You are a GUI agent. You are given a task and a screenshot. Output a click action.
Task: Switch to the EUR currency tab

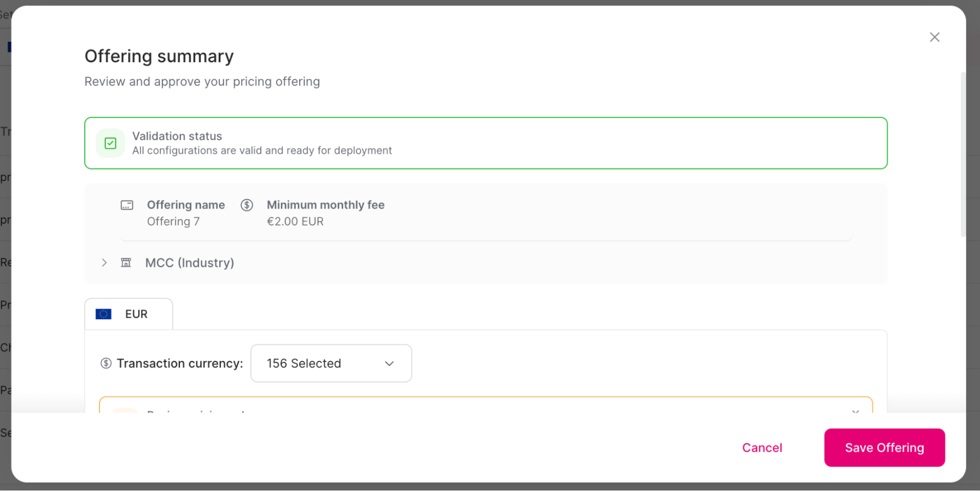coord(128,314)
